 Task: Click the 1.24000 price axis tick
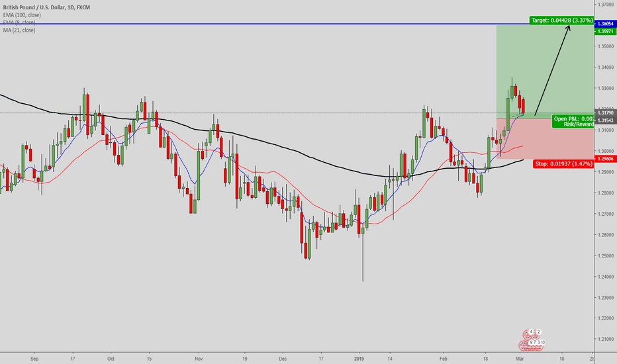click(605, 277)
